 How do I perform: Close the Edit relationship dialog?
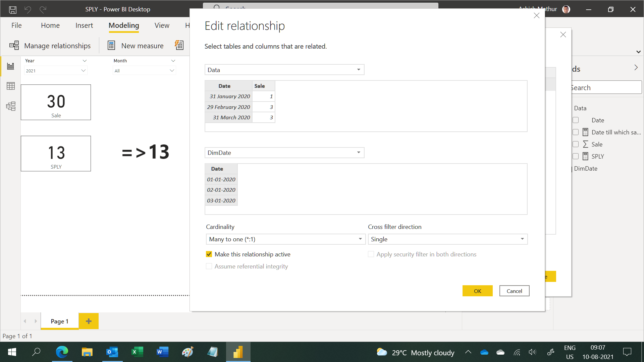(x=537, y=15)
